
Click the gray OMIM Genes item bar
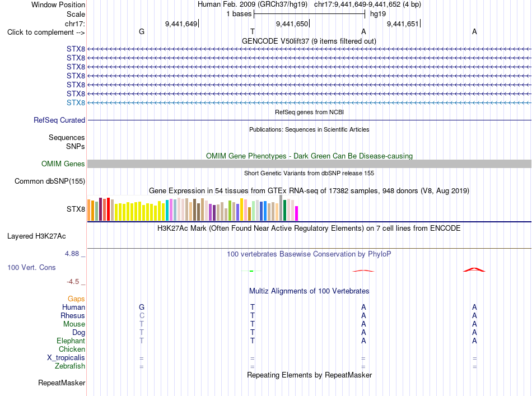pos(309,164)
